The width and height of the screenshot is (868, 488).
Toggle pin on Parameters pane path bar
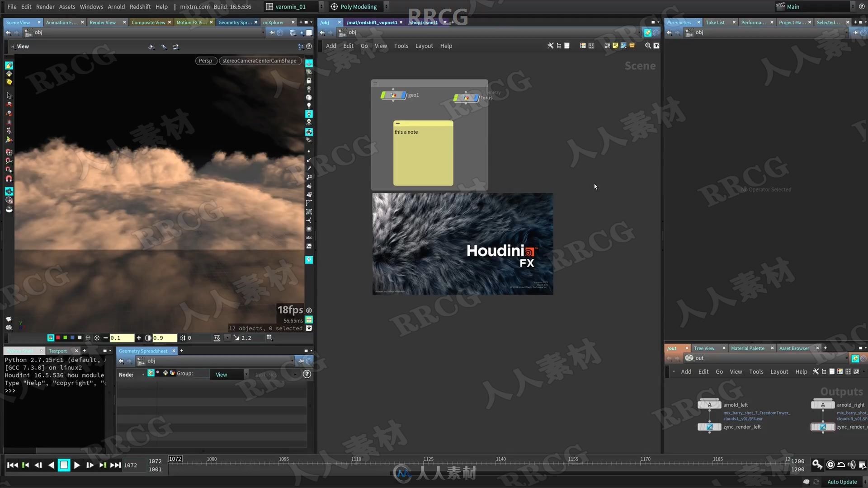tap(855, 33)
